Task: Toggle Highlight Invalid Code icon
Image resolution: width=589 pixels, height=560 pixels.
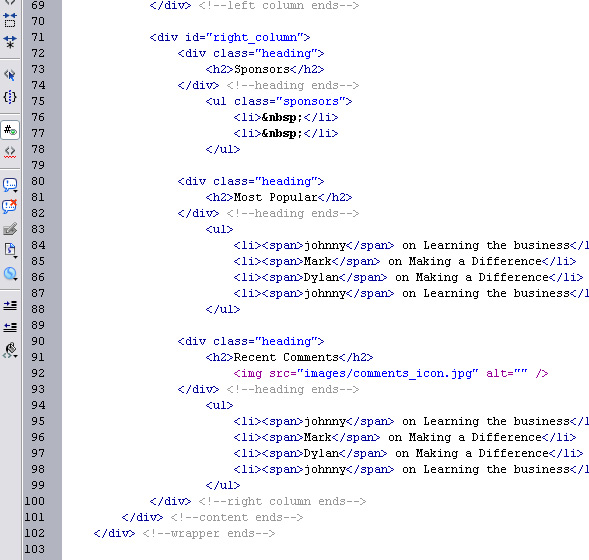Action: (10, 152)
